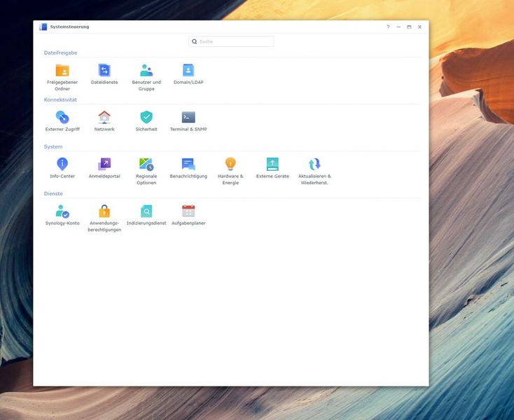Image resolution: width=514 pixels, height=420 pixels.
Task: Click the Suche search field
Action: tap(231, 41)
